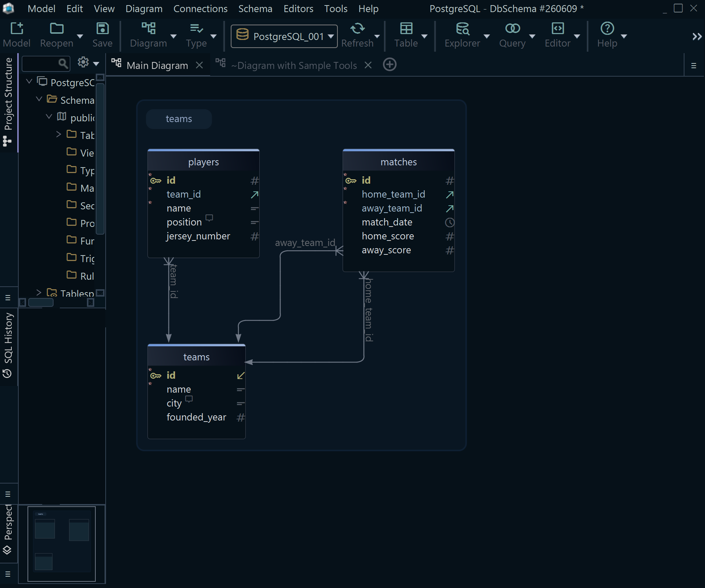The image size is (705, 588).
Task: Expand the Tablespaces tree node
Action: pos(39,293)
